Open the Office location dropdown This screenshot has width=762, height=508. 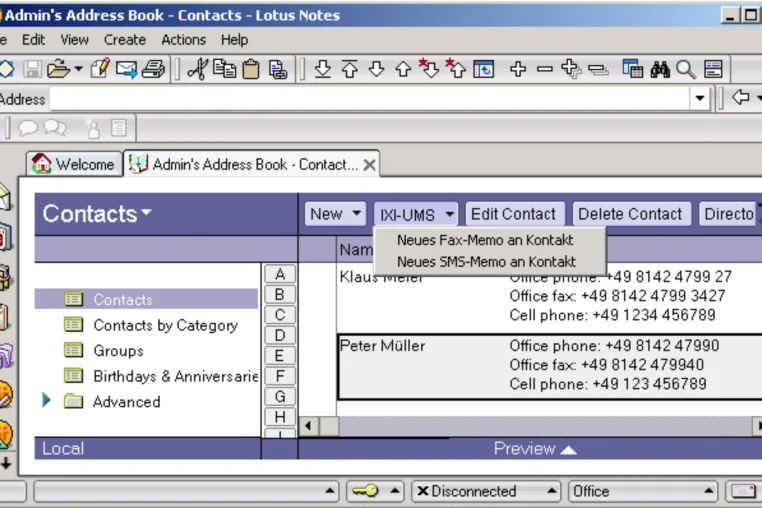click(x=642, y=491)
